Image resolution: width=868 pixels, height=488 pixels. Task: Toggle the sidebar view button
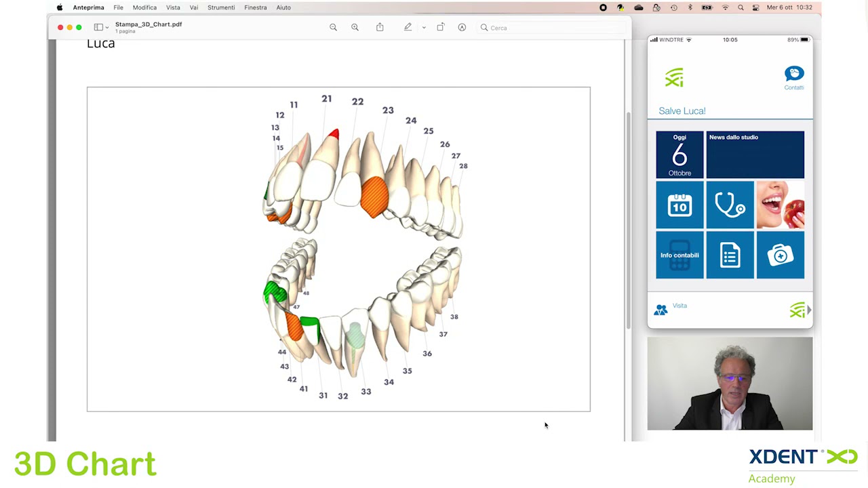98,27
